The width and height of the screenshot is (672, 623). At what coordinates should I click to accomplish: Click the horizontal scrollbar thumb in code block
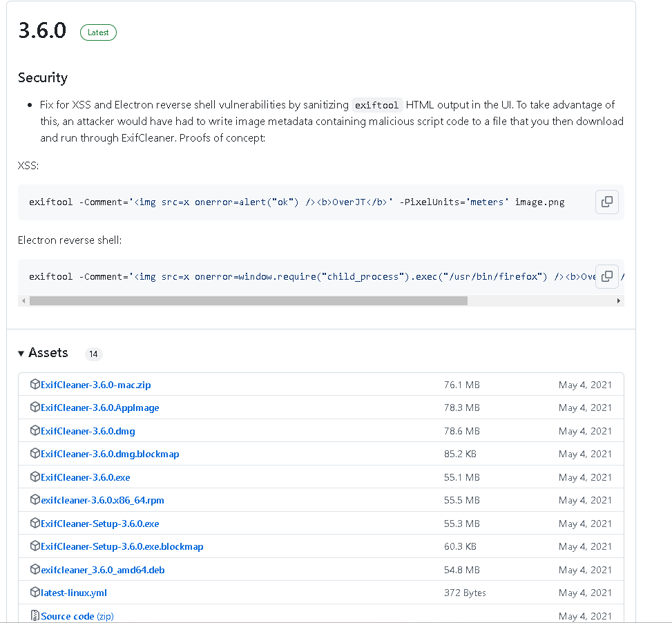coord(249,301)
